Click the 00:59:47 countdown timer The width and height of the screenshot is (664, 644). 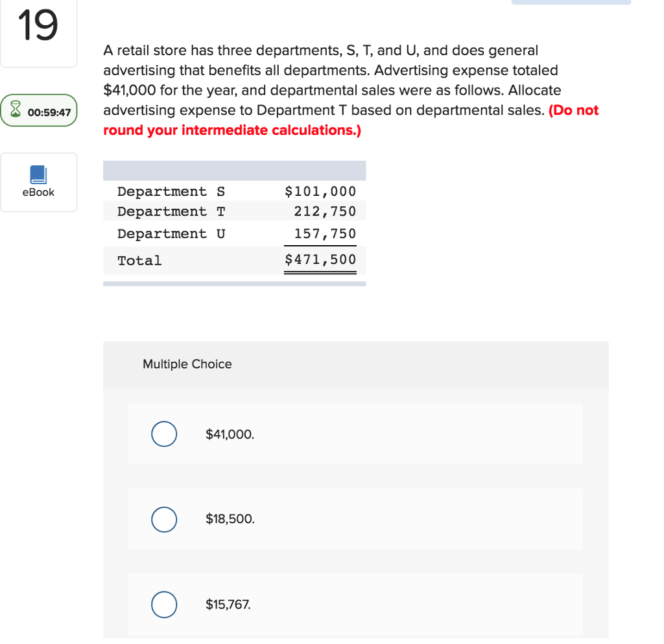tap(49, 112)
